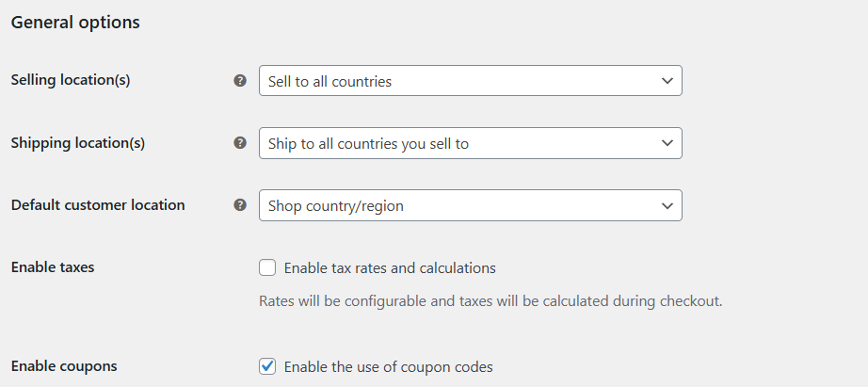Uncheck the coupon codes checkbox
Image resolution: width=868 pixels, height=387 pixels.
pos(267,366)
